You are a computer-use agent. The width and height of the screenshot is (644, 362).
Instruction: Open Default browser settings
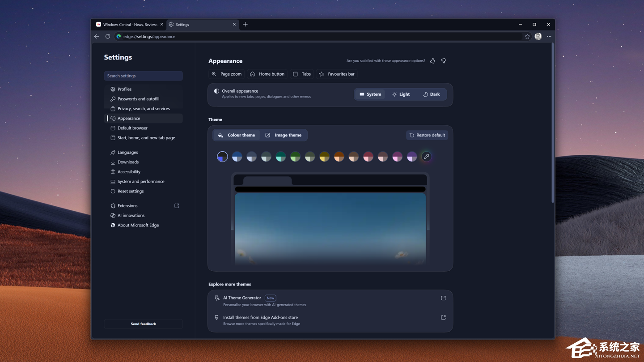pos(143,128)
